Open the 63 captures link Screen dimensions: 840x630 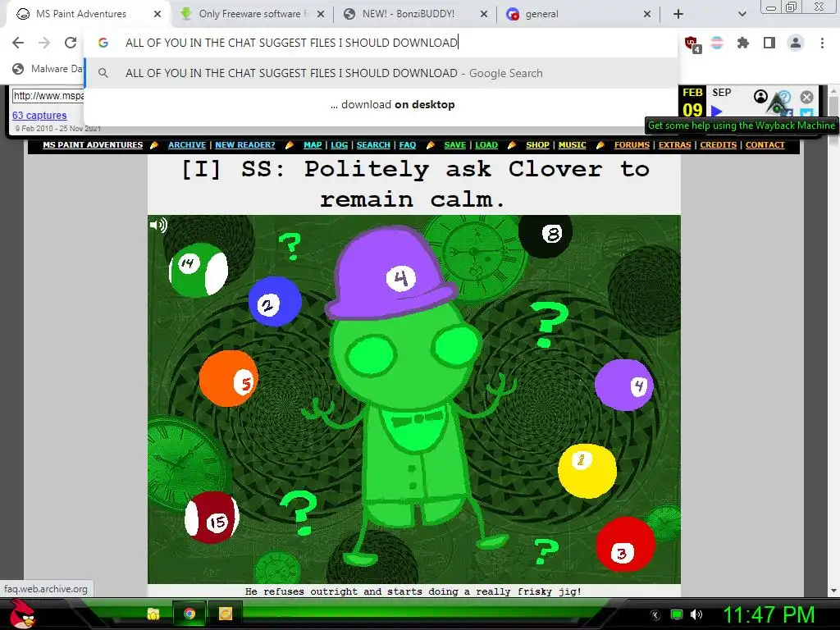39,115
